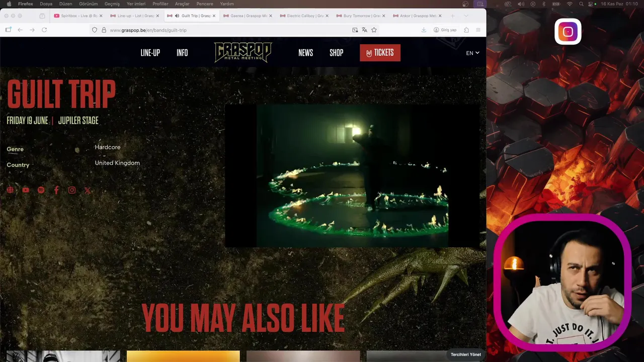Expand the list all tabs chevron
Screen dimensions: 644x362
tap(466, 16)
